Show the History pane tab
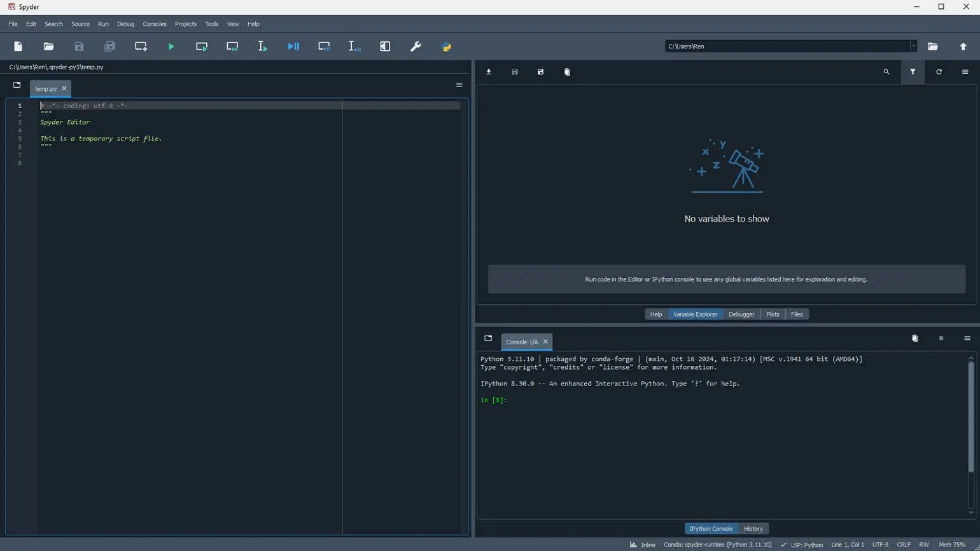The width and height of the screenshot is (980, 551). click(x=753, y=529)
